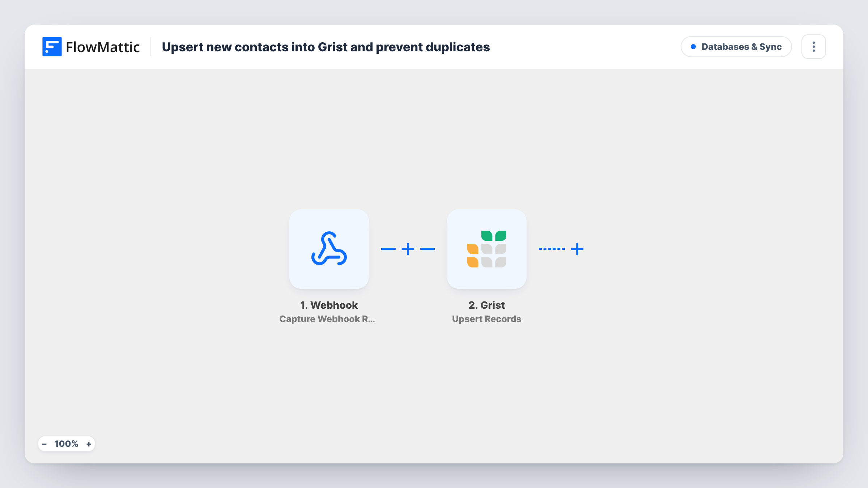The height and width of the screenshot is (488, 868).
Task: Add step between Webhook and Grist
Action: pos(408,249)
